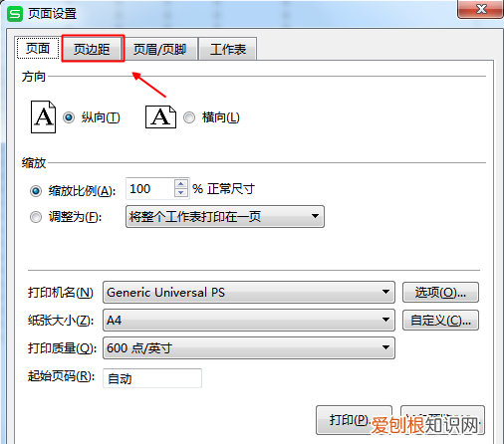504x444 pixels.
Task: Click the 起始页码(R): label
Action: coord(62,376)
